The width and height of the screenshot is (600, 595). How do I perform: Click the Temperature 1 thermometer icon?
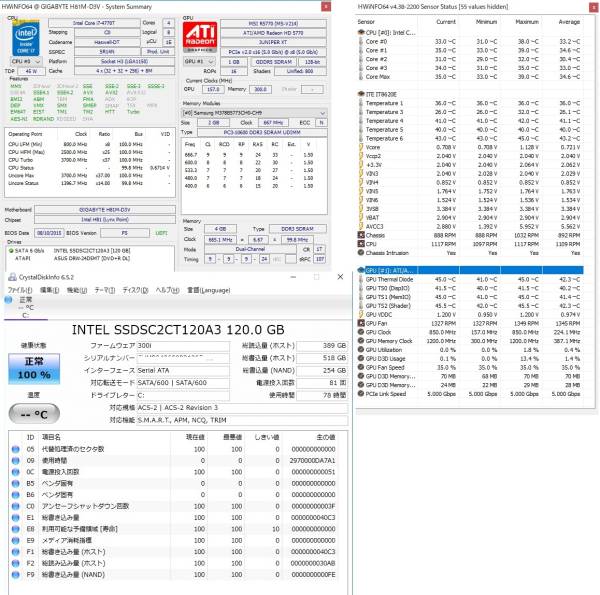pyautogui.click(x=360, y=103)
